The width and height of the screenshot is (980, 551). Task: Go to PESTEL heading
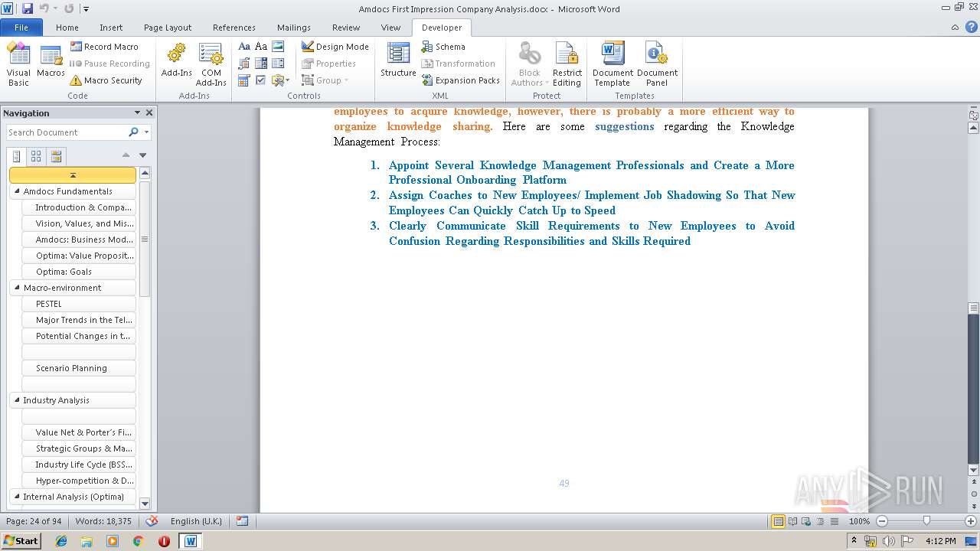coord(79,304)
